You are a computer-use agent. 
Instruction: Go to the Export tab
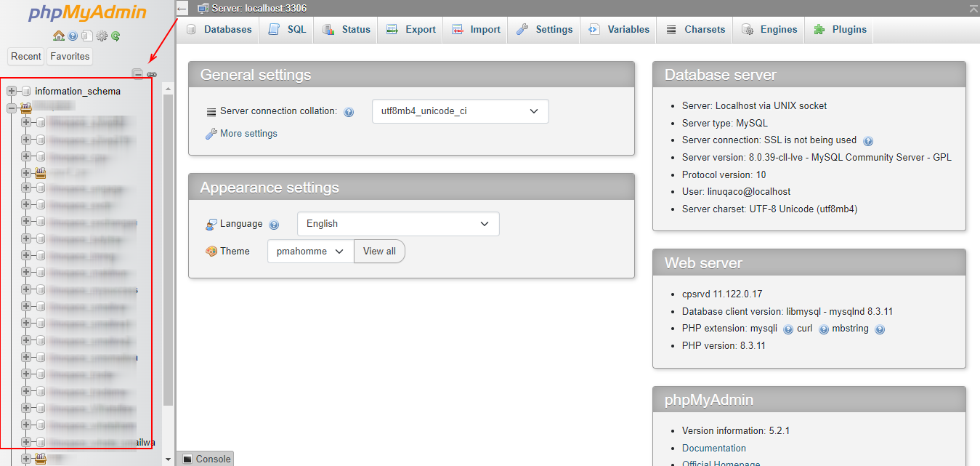pyautogui.click(x=410, y=30)
